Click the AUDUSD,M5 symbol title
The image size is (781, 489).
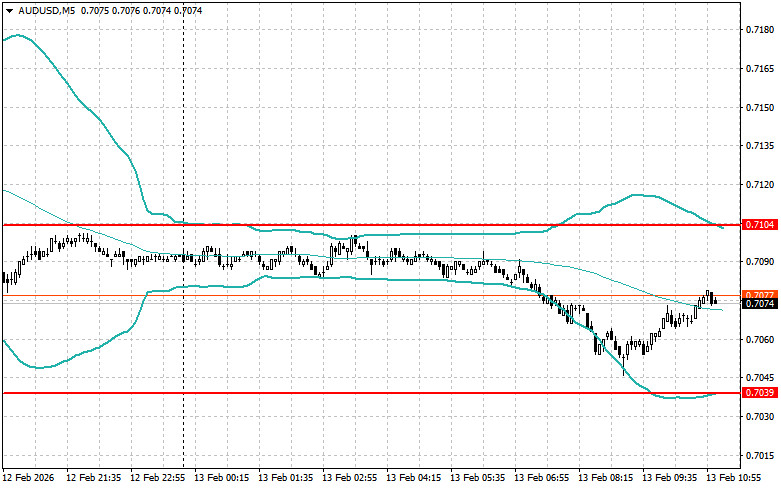pyautogui.click(x=46, y=10)
